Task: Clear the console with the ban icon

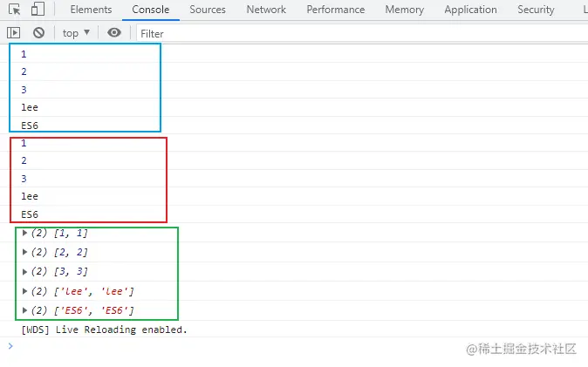Action: tap(38, 32)
